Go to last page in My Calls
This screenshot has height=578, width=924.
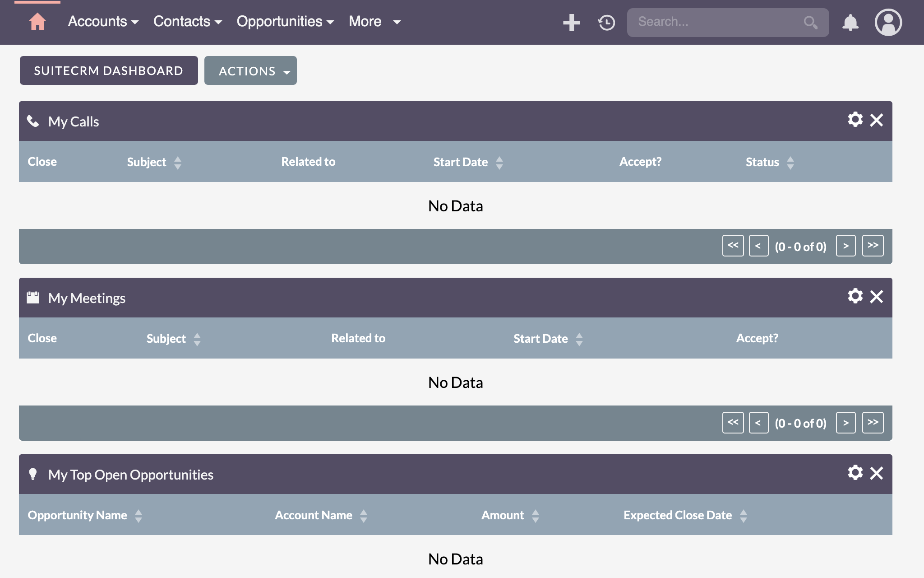coord(873,246)
